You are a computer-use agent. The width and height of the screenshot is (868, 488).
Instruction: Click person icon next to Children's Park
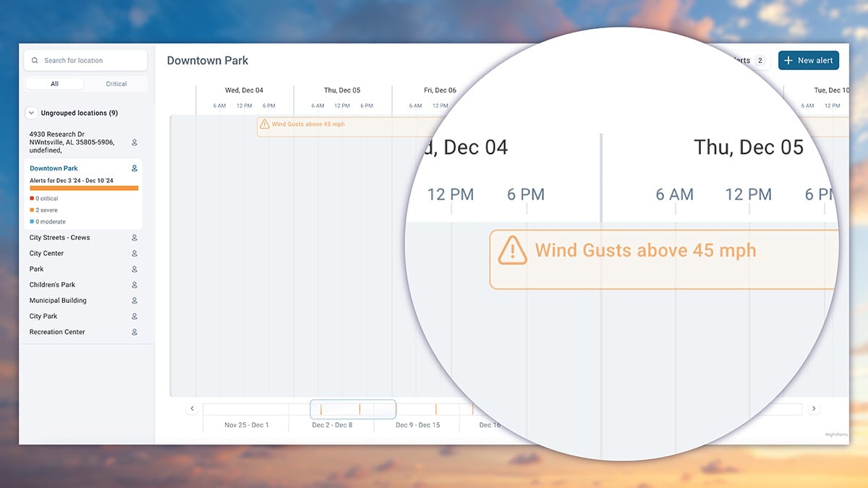tap(135, 285)
